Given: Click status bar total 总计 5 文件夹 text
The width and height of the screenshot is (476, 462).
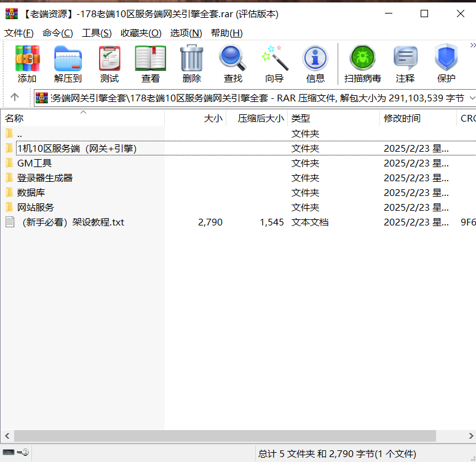Looking at the screenshot, I should 337,454.
